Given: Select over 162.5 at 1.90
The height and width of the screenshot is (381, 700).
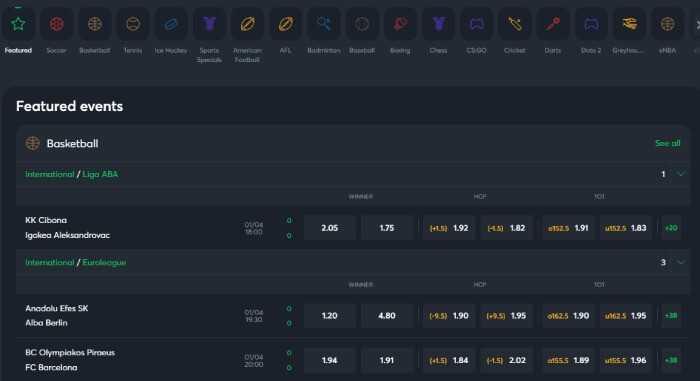Looking at the screenshot, I should click(x=568, y=316).
